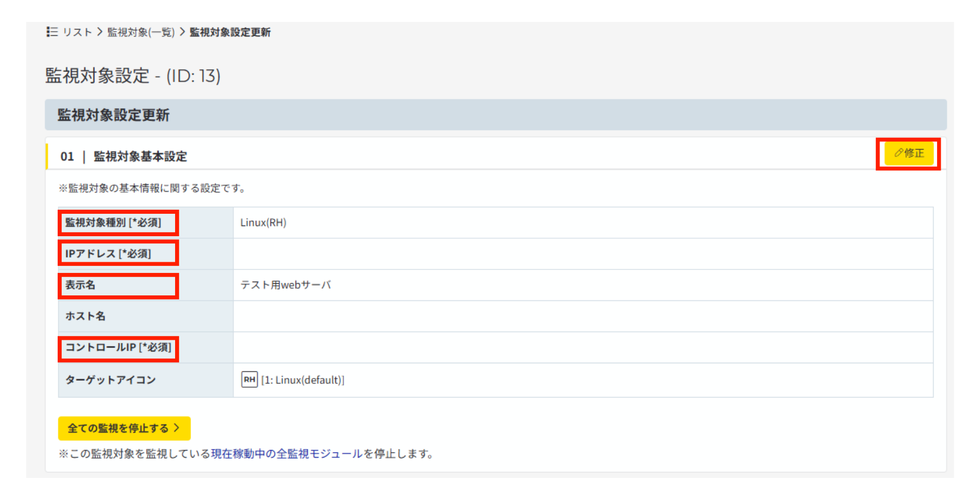The width and height of the screenshot is (980, 500).
Task: Click the RH target icon image
Action: click(x=249, y=380)
